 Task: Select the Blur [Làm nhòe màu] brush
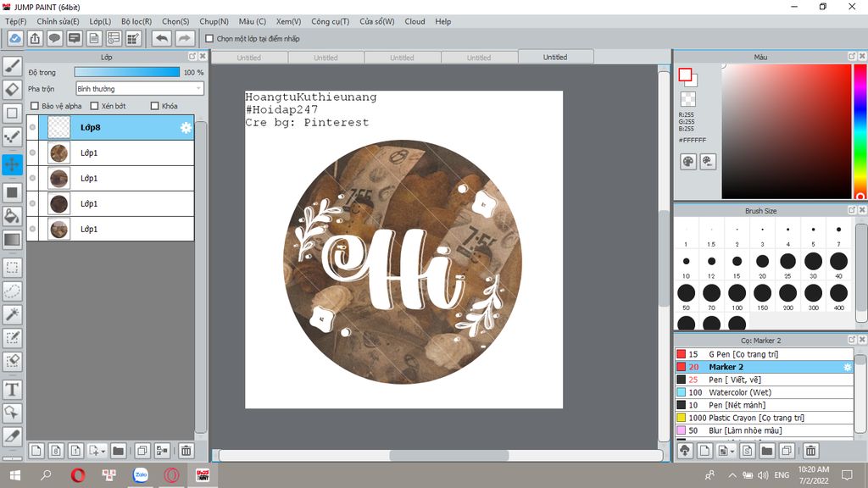click(764, 430)
